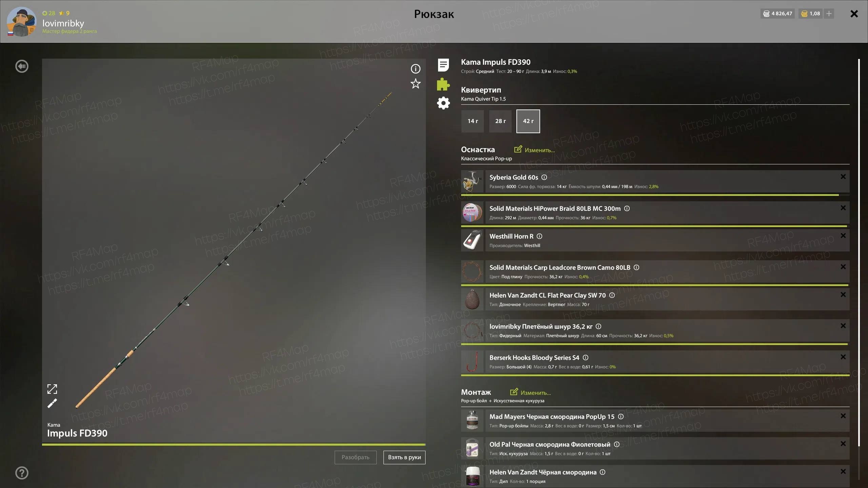Viewport: 868px width, 488px height.
Task: Show info for Westhill Horn R
Action: [539, 236]
